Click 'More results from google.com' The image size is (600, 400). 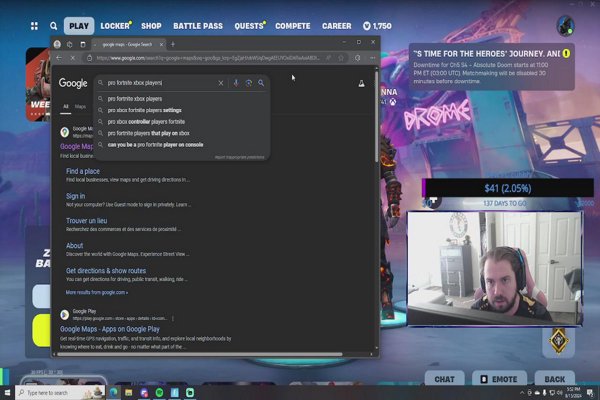(97, 292)
